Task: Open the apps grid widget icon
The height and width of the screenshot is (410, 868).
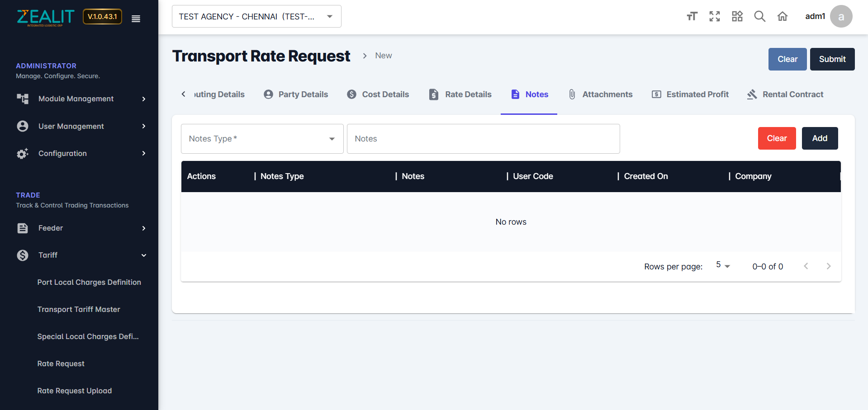Action: tap(737, 17)
